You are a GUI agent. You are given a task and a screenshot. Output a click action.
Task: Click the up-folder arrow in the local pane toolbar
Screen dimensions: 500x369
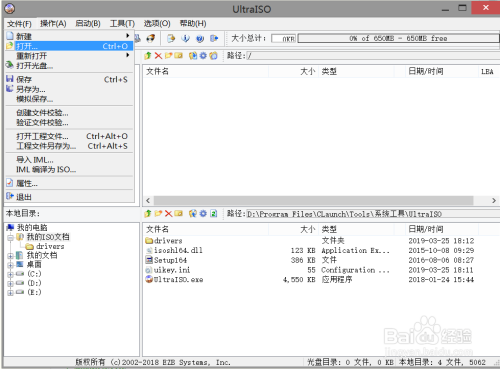coord(148,213)
